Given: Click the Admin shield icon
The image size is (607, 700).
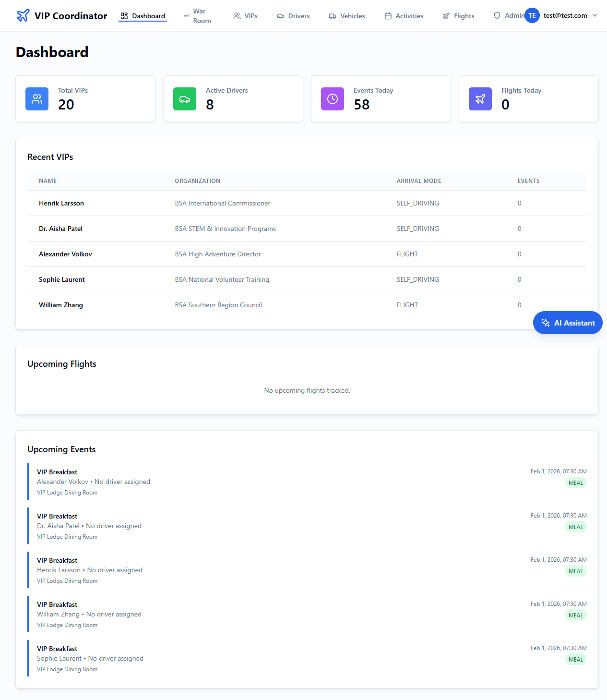Looking at the screenshot, I should (x=497, y=15).
